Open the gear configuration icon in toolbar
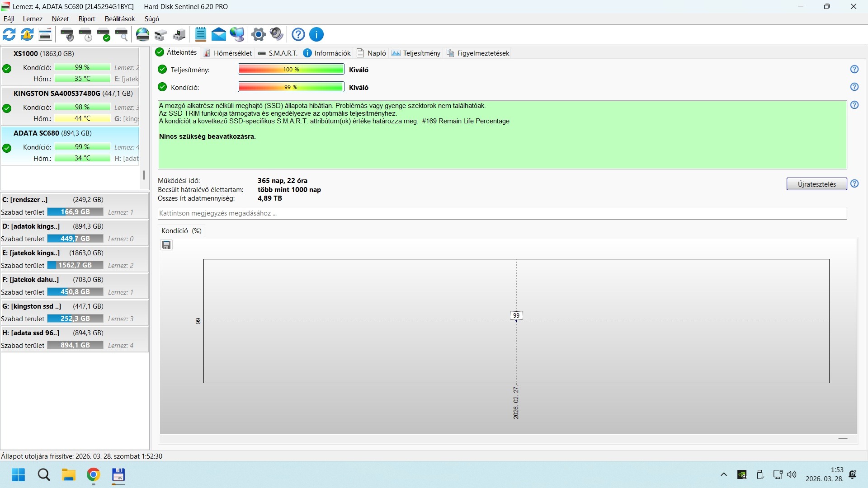 pyautogui.click(x=259, y=34)
